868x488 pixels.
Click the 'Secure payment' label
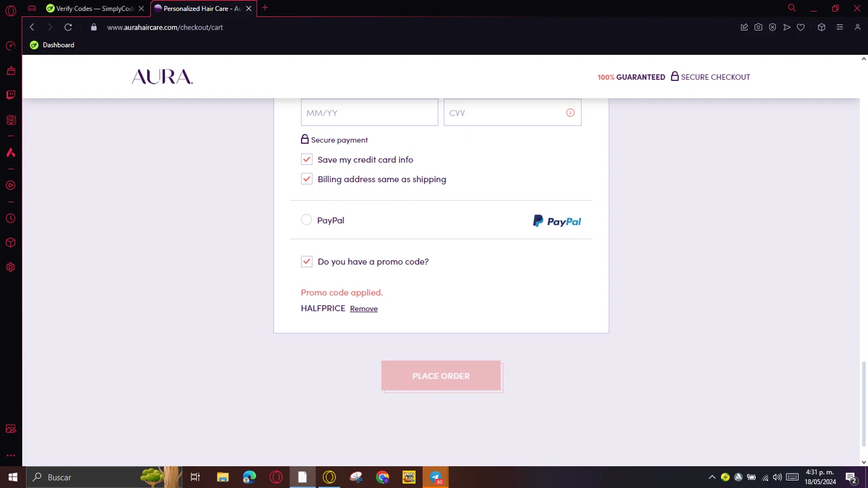point(340,140)
